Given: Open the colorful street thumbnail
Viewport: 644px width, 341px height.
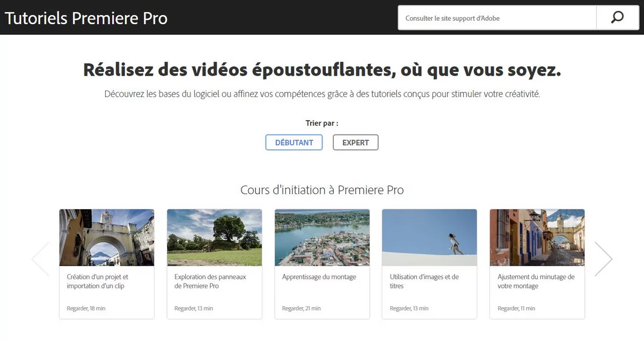Looking at the screenshot, I should tap(537, 238).
